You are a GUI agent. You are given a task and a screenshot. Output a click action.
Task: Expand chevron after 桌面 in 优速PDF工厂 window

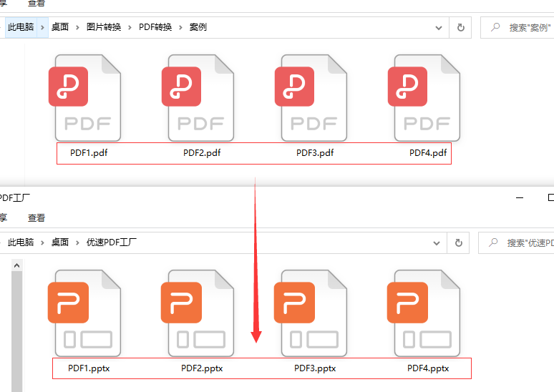(x=77, y=242)
